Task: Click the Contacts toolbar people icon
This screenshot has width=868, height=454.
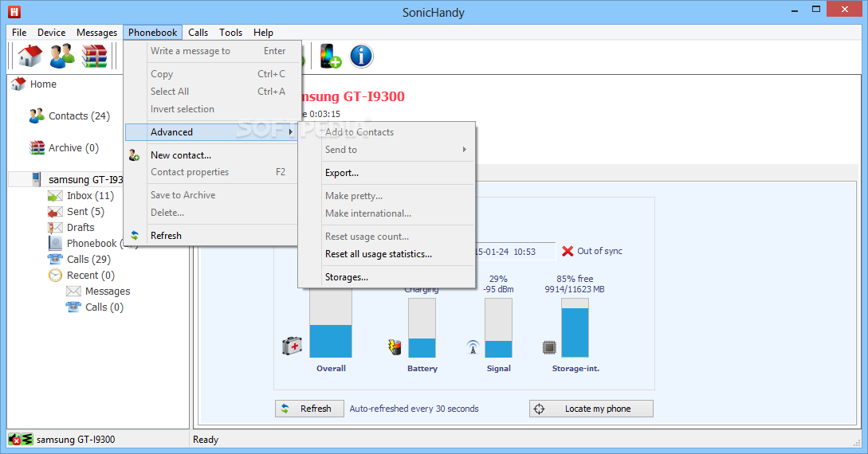Action: 62,56
